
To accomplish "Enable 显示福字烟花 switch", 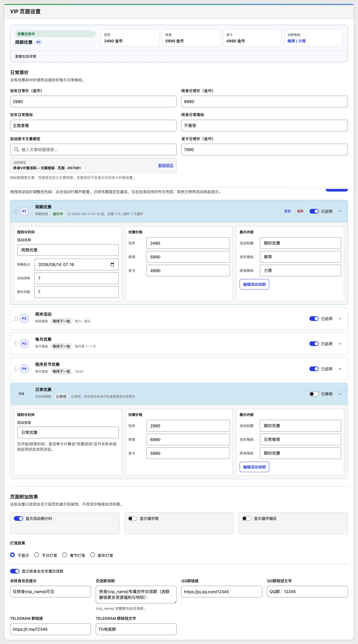I will tap(247, 518).
